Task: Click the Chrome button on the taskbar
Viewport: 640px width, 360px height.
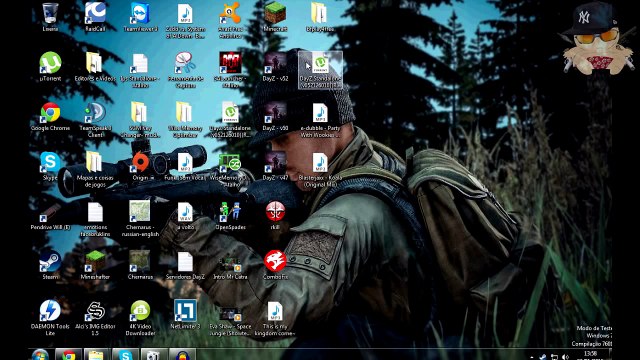Action: tap(68, 355)
